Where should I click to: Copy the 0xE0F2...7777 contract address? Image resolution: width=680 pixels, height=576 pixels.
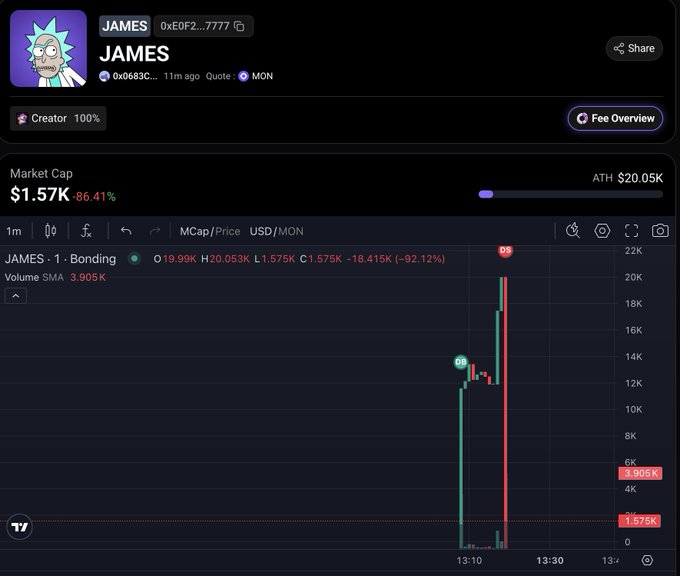tap(239, 26)
